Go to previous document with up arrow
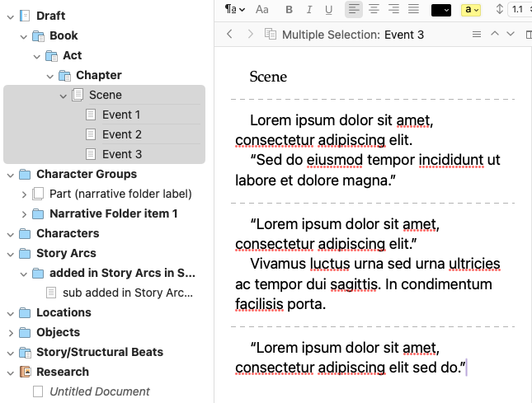532x403 pixels. coord(495,35)
